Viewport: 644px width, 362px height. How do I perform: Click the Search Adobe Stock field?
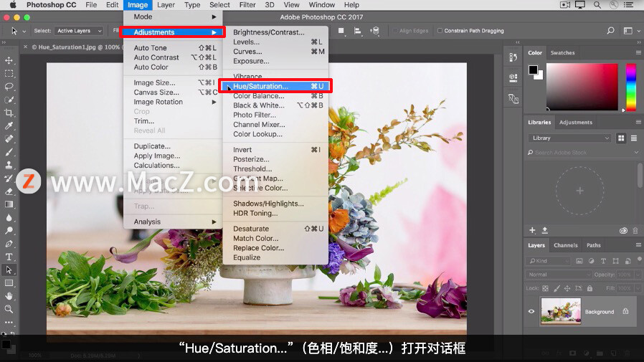pos(583,153)
